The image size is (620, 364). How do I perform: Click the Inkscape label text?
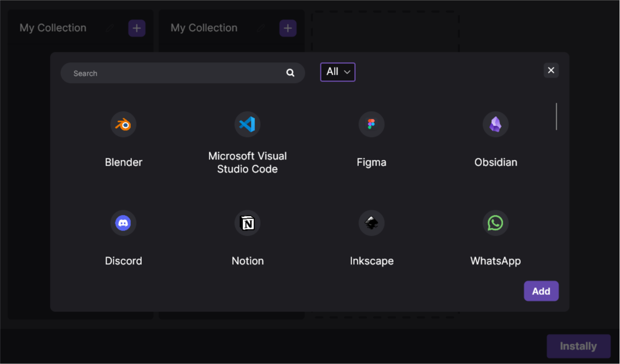(x=371, y=261)
